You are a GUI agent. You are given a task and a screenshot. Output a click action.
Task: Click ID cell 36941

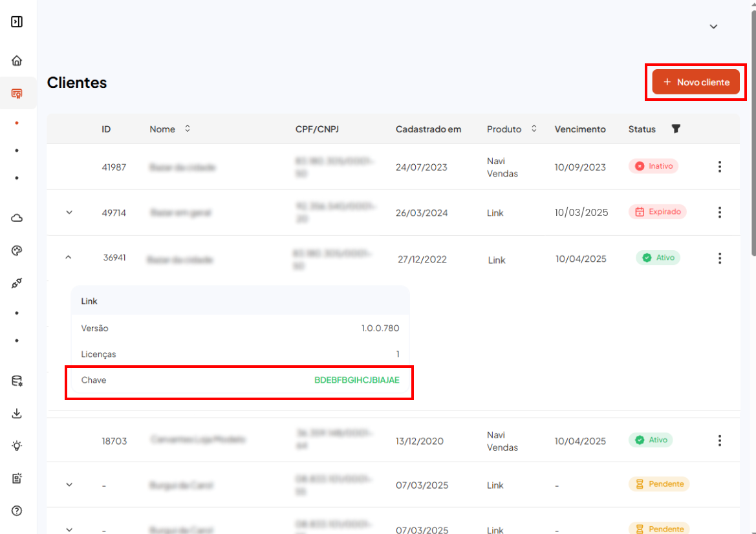coord(114,257)
